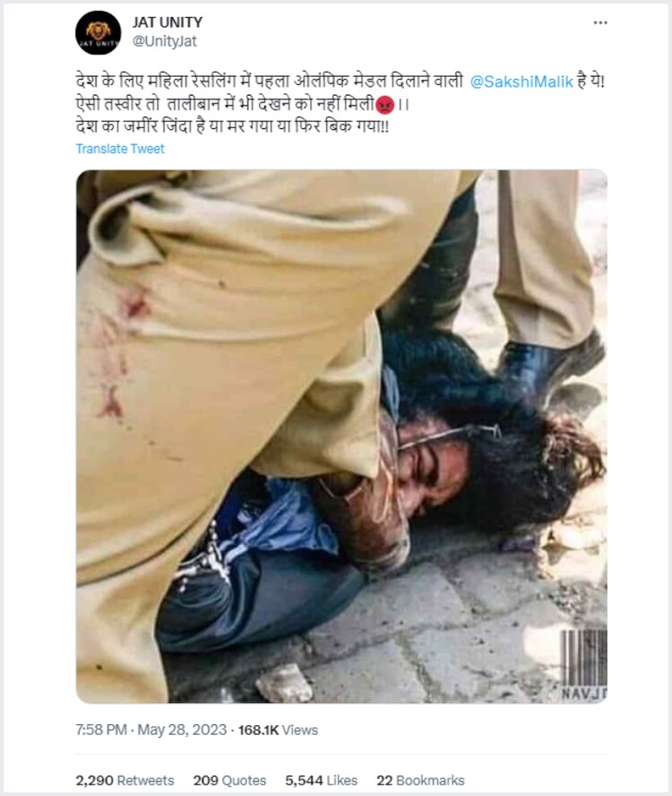The image size is (672, 796).
Task: Show the 2,290 Retweets list
Action: (x=125, y=780)
